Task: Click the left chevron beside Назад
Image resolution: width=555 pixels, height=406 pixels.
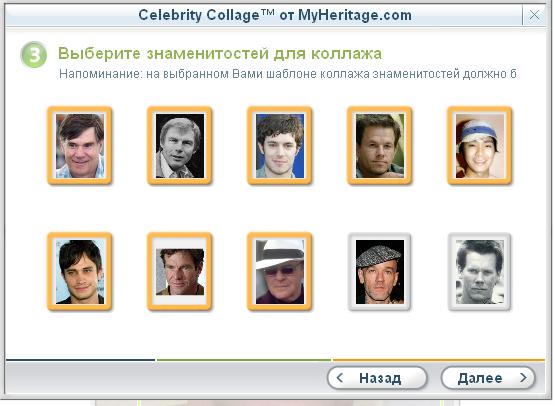Action: (339, 378)
